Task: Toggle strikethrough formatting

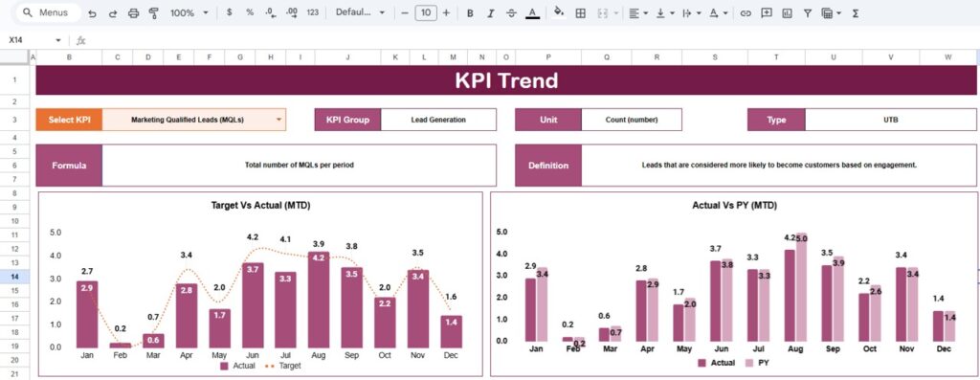Action: [511, 13]
